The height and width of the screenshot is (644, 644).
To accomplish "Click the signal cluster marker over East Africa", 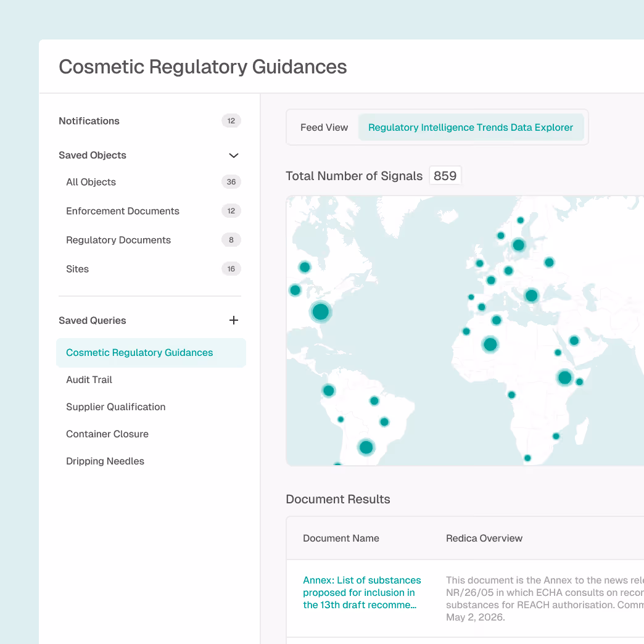I will [x=565, y=378].
